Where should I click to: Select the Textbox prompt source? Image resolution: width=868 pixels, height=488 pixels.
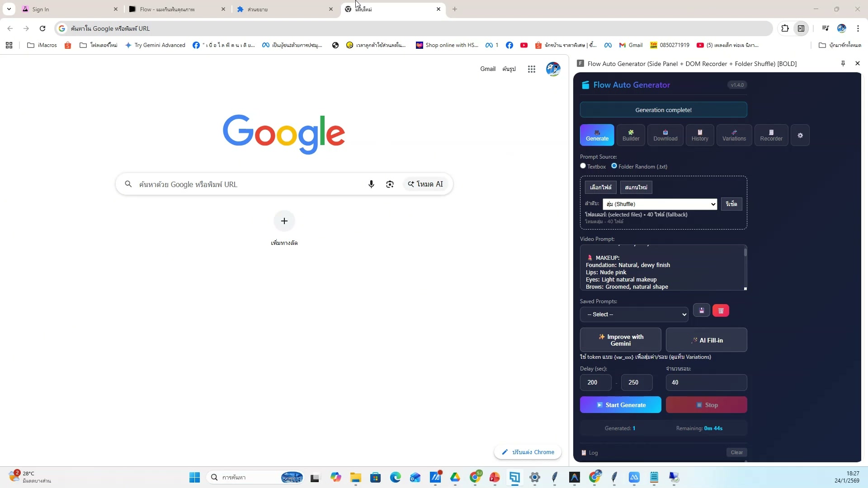583,166
